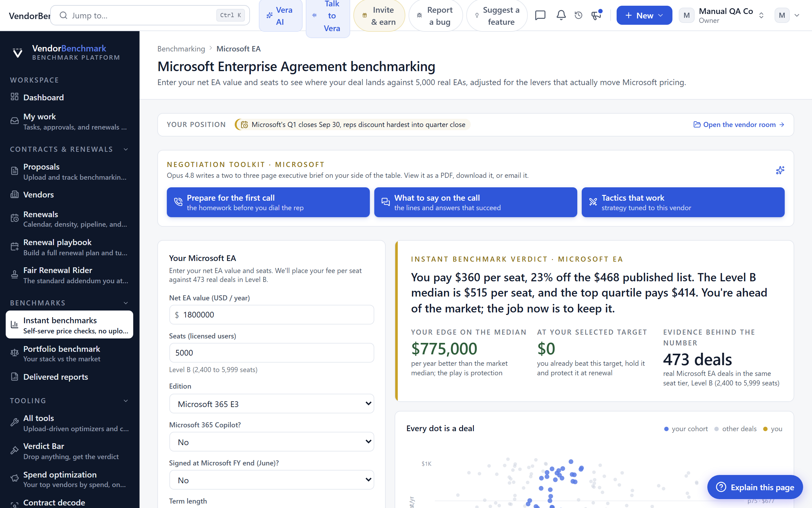Click the Instant benchmarks bar chart icon
812x508 pixels.
[14, 324]
